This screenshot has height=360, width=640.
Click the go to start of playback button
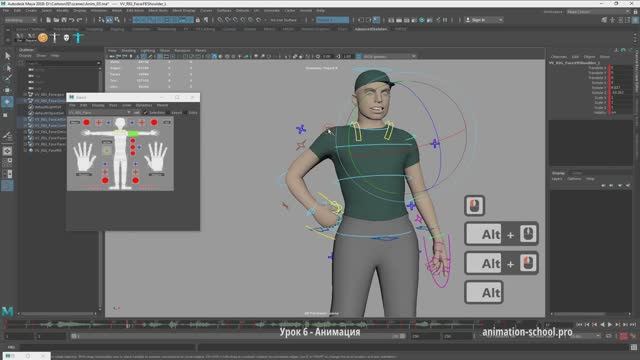pyautogui.click(x=579, y=324)
